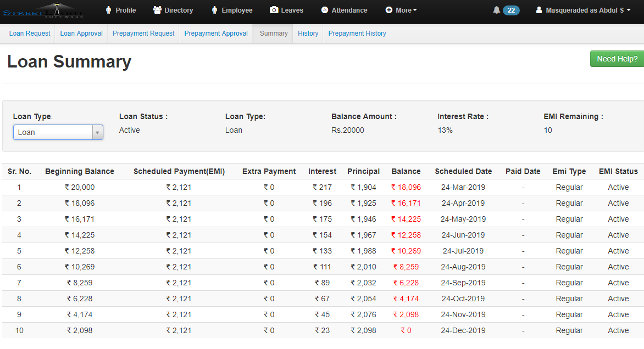
Task: Click the notification bell icon
Action: 497,10
